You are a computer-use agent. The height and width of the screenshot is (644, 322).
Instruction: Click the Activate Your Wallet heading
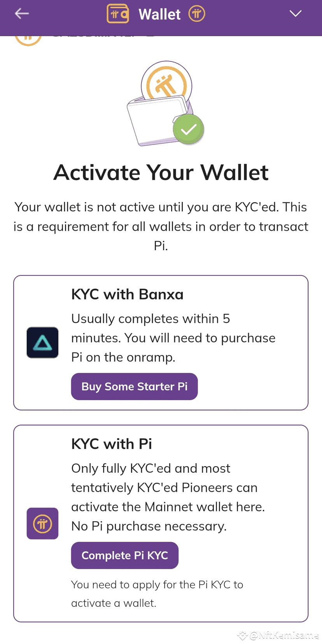[x=161, y=172]
